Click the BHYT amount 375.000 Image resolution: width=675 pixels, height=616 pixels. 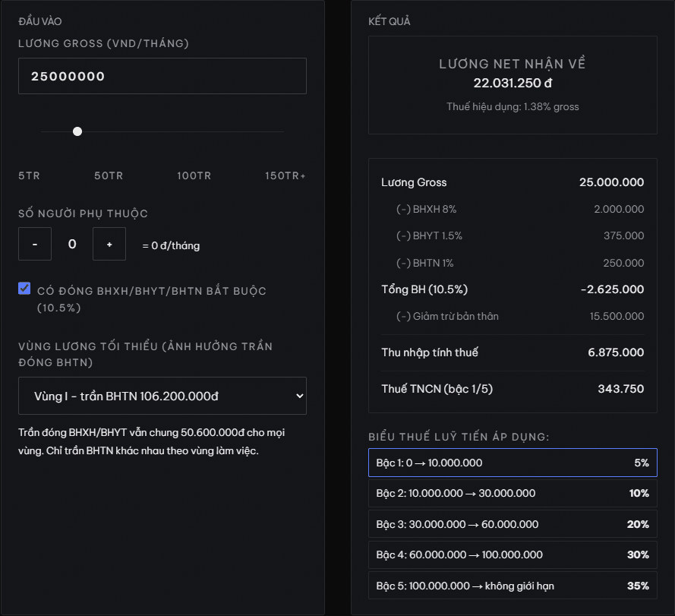click(x=624, y=236)
